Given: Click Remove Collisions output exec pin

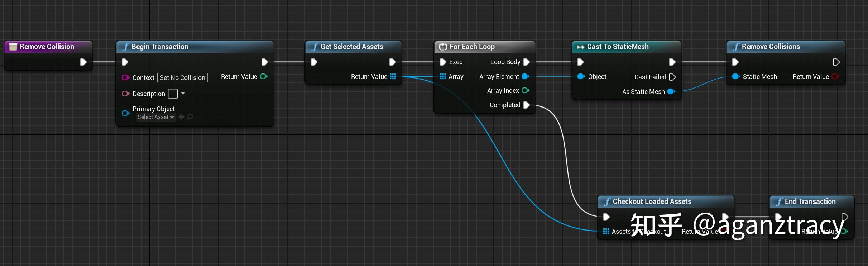Looking at the screenshot, I should [836, 62].
